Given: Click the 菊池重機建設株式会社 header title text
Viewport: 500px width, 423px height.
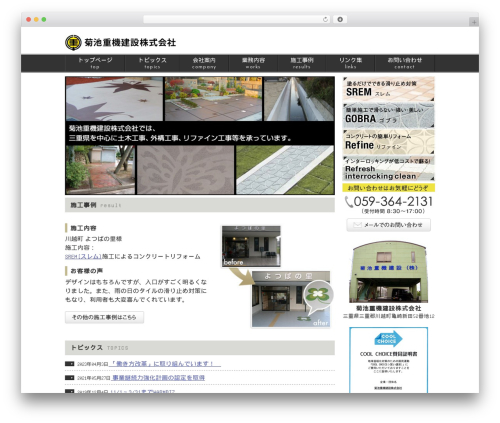Looking at the screenshot, I should [x=130, y=43].
